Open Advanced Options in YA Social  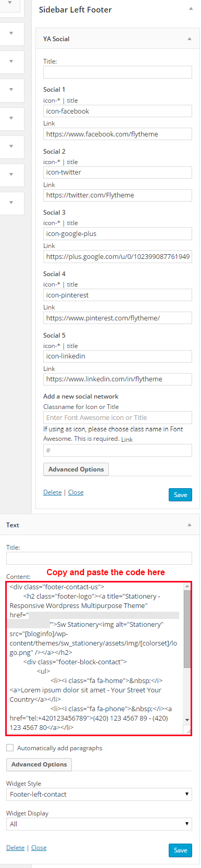pyautogui.click(x=76, y=469)
